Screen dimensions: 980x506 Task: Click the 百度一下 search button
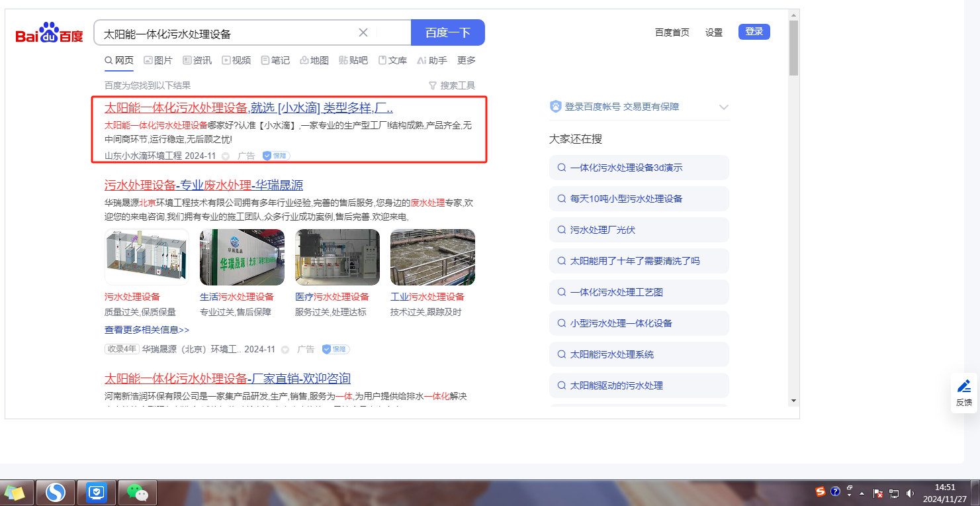(448, 32)
